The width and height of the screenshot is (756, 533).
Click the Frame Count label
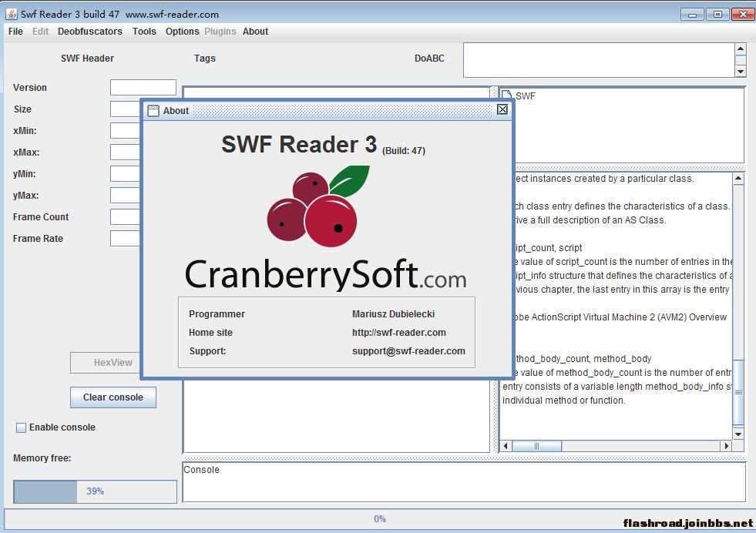point(41,217)
